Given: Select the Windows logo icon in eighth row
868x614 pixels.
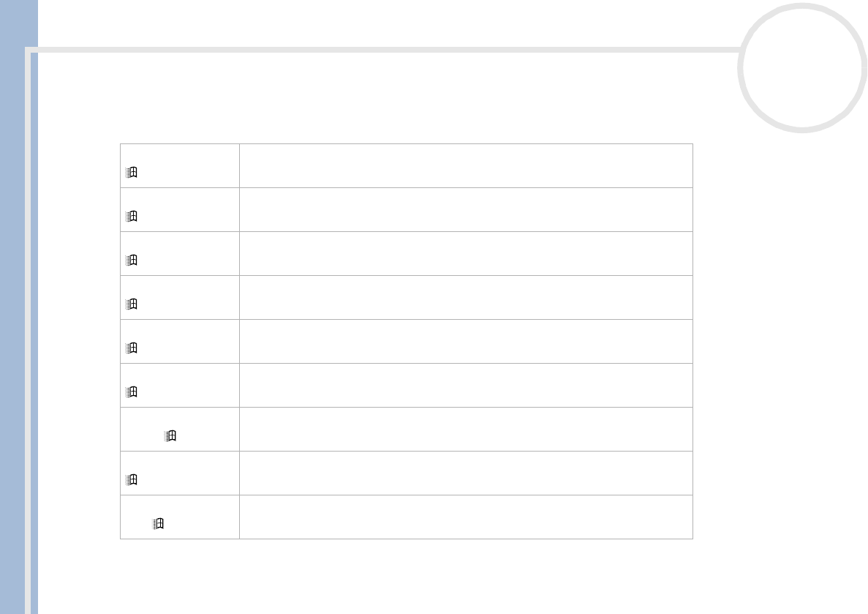Looking at the screenshot, I should click(x=131, y=479).
